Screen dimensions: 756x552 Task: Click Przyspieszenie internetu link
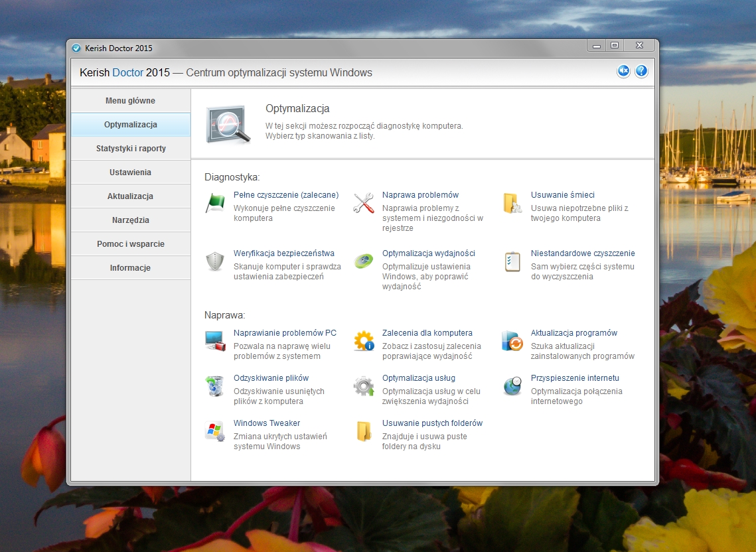pyautogui.click(x=575, y=378)
